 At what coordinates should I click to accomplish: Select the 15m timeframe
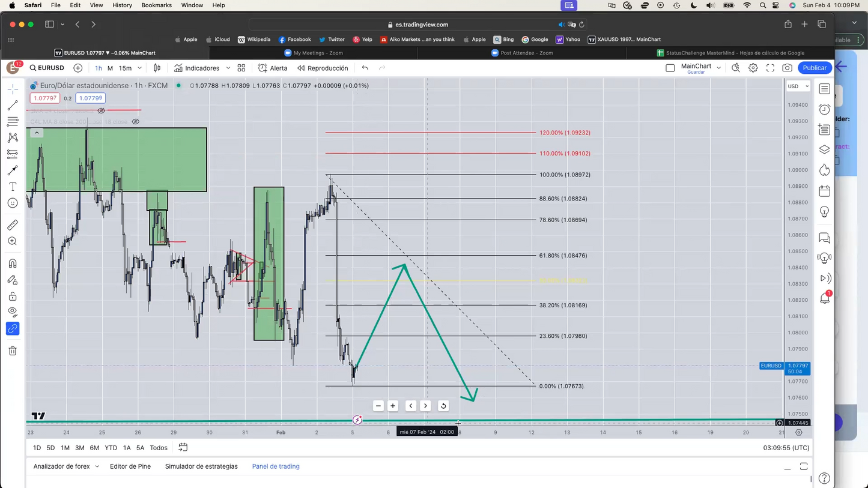125,68
